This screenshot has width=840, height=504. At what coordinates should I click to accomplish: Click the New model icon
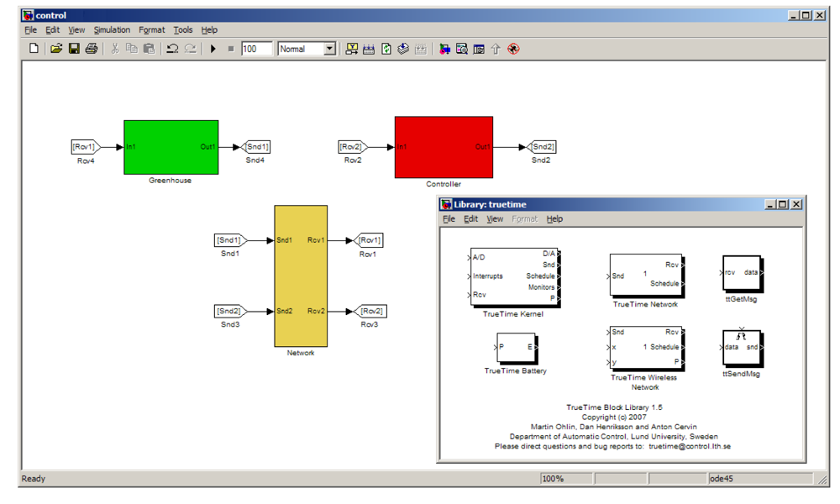[x=34, y=49]
